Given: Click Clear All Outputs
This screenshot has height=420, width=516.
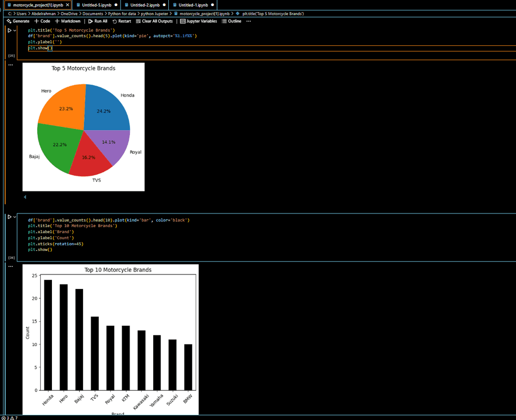Looking at the screenshot, I should (154, 21).
